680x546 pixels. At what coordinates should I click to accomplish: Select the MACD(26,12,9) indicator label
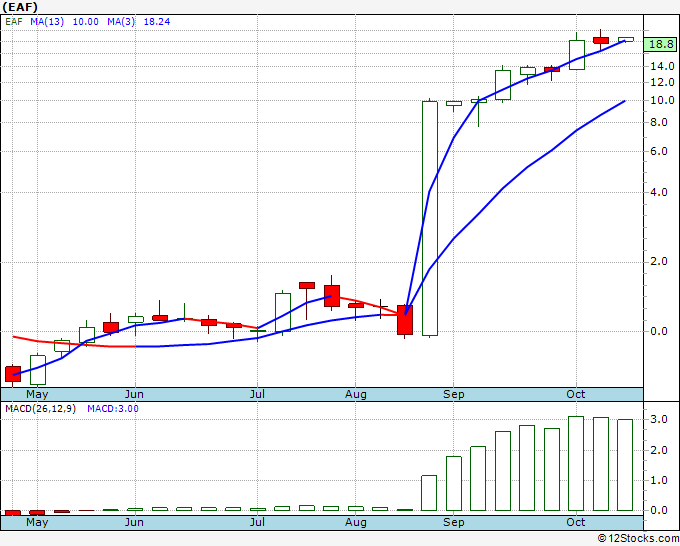(x=40, y=409)
